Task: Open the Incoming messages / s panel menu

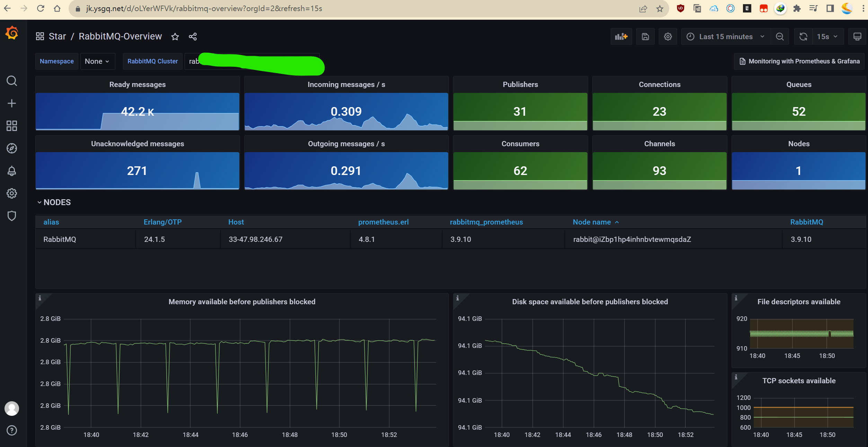Action: pyautogui.click(x=346, y=85)
